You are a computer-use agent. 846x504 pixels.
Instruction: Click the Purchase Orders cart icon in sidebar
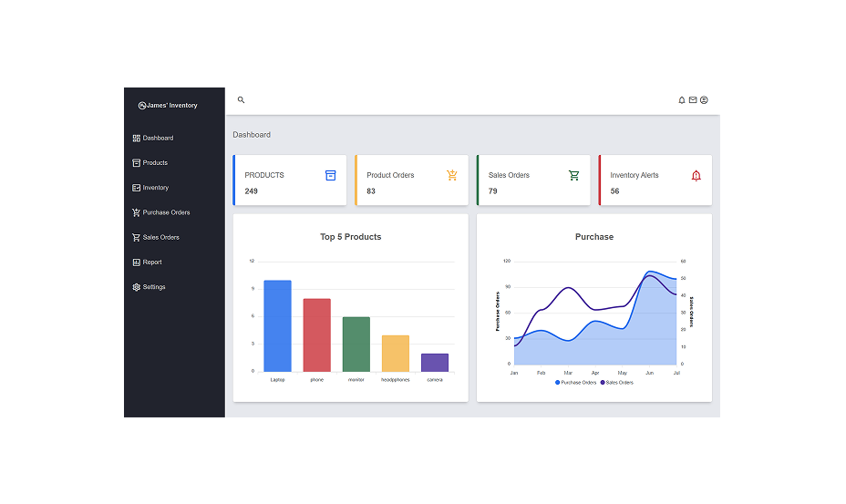(137, 212)
